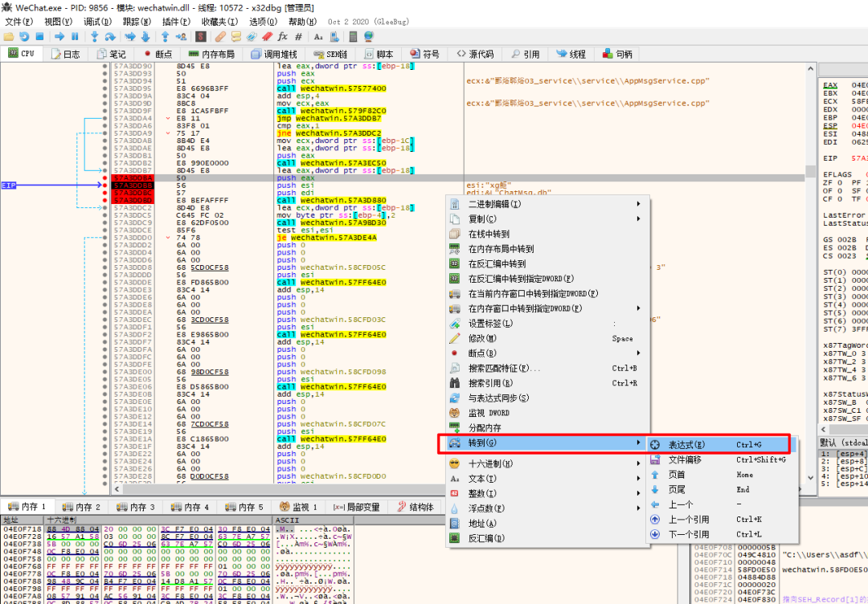Choose 表达式(E) from the submenu

(723, 445)
